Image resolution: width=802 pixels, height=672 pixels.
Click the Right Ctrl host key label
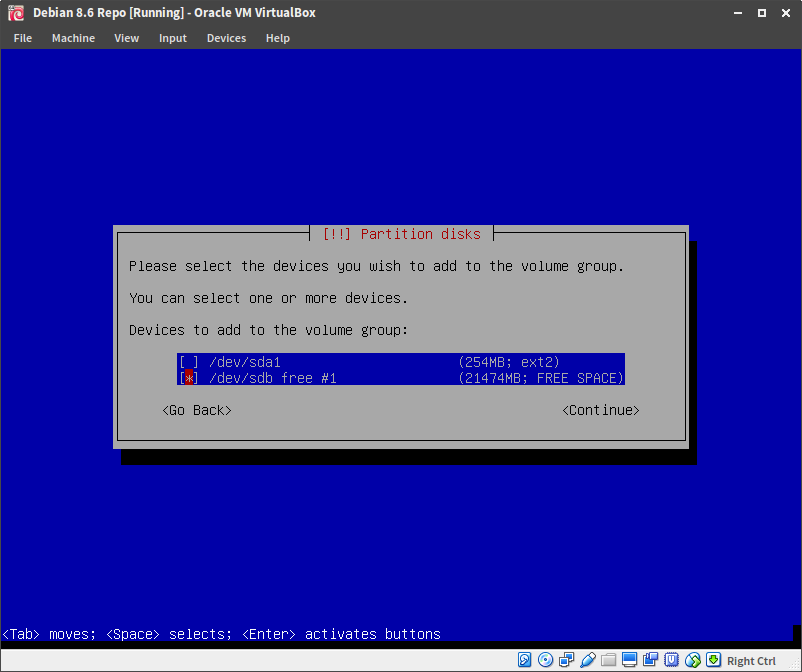[751, 661]
